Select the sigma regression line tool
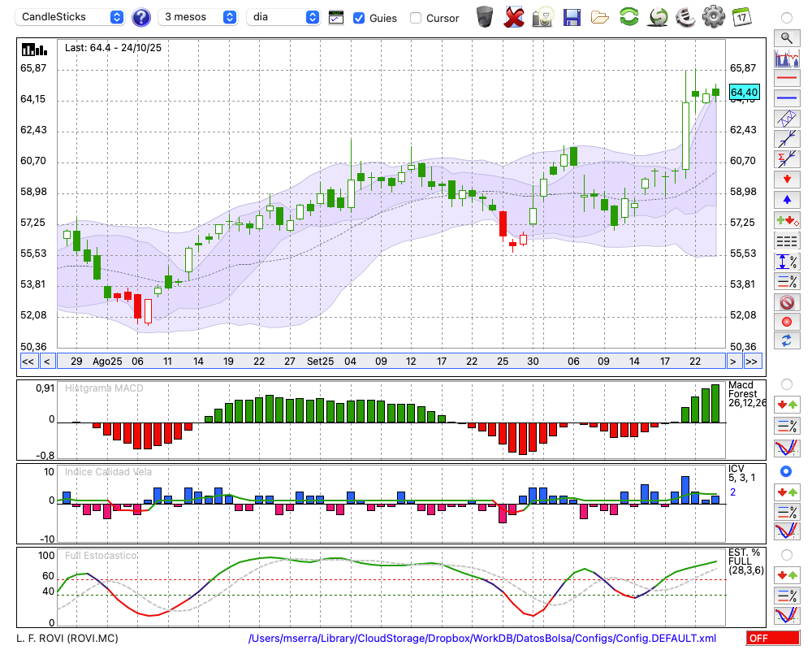This screenshot has width=812, height=650. [x=787, y=159]
